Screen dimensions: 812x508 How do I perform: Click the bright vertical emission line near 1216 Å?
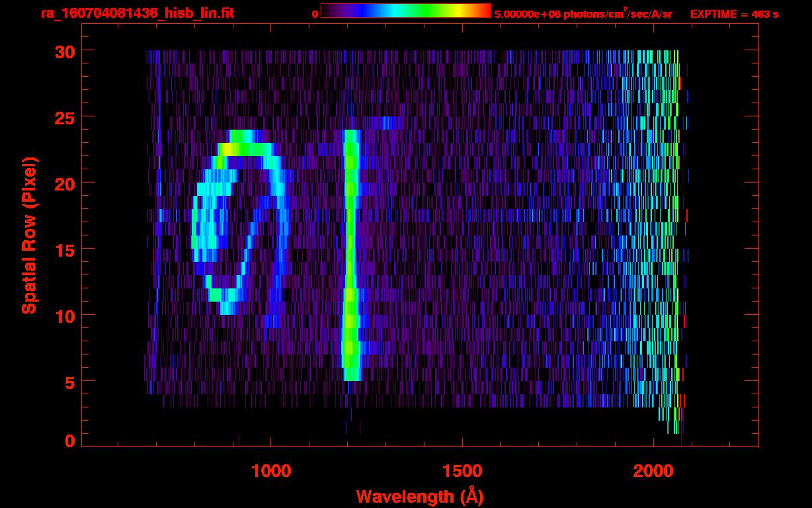point(351,255)
